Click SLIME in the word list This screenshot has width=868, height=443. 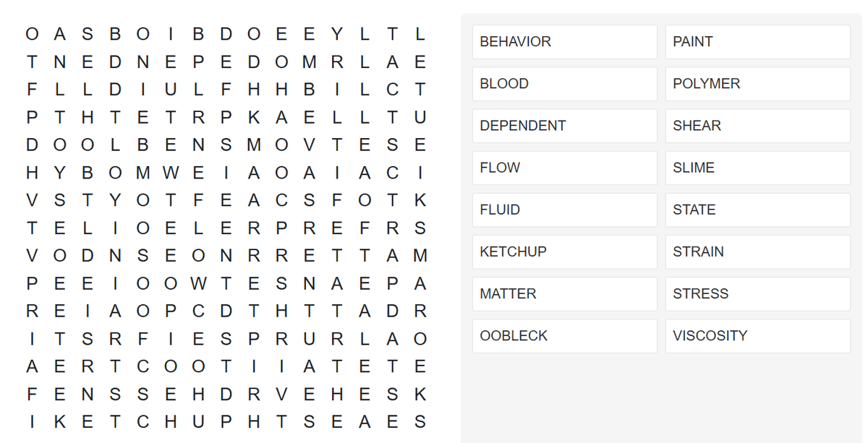coord(757,168)
